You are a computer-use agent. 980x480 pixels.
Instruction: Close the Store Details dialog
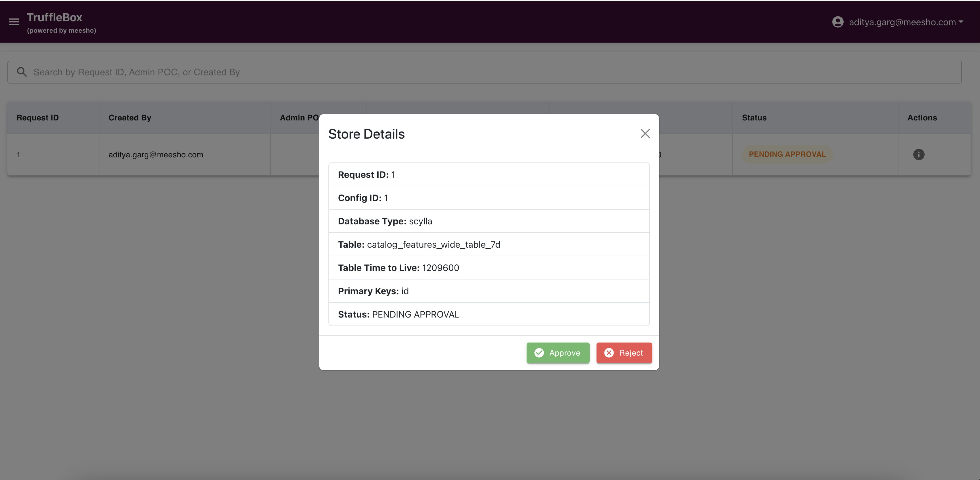tap(645, 133)
